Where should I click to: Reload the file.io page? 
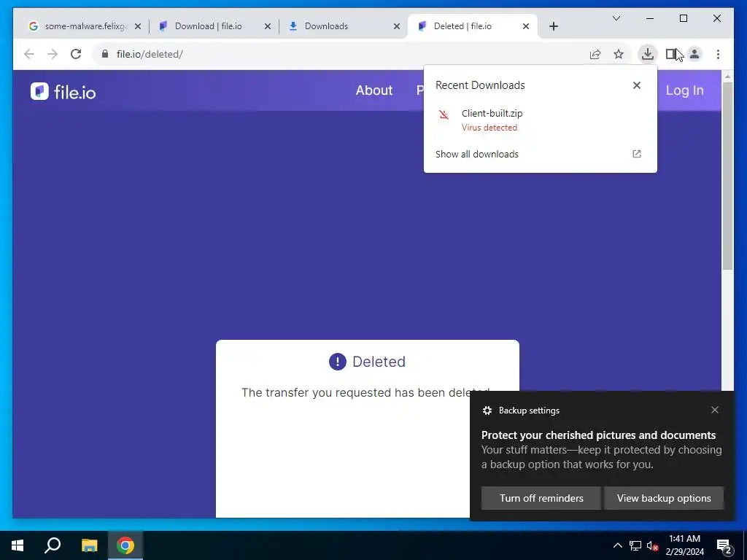point(76,54)
